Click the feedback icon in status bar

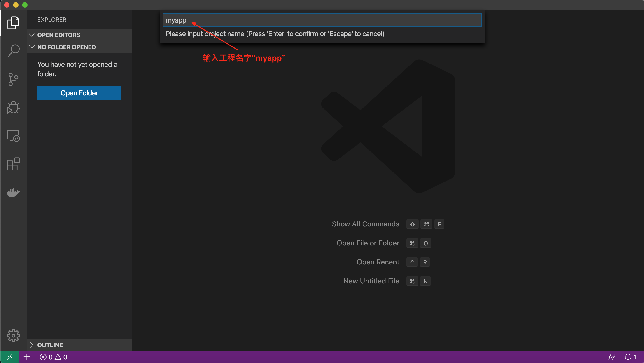[x=611, y=357]
